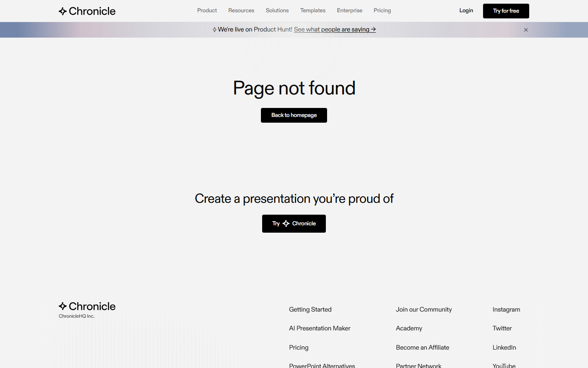This screenshot has width=588, height=368.
Task: Click the arrow in the Product Hunt banner link
Action: (x=372, y=29)
